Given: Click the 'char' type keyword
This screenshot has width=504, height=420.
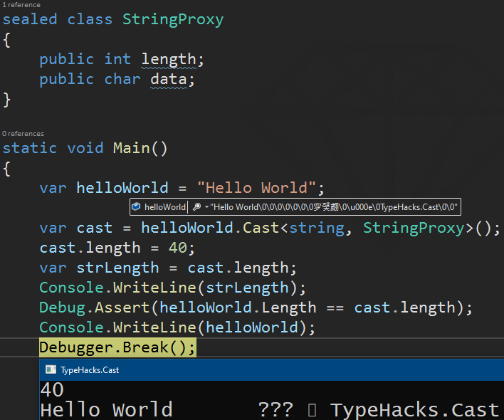Looking at the screenshot, I should [x=122, y=79].
